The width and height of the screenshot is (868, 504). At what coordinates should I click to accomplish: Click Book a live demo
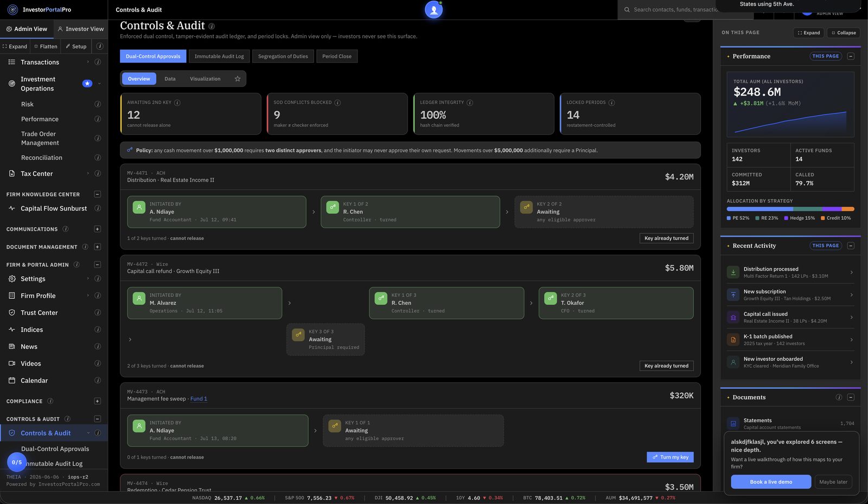tap(771, 482)
